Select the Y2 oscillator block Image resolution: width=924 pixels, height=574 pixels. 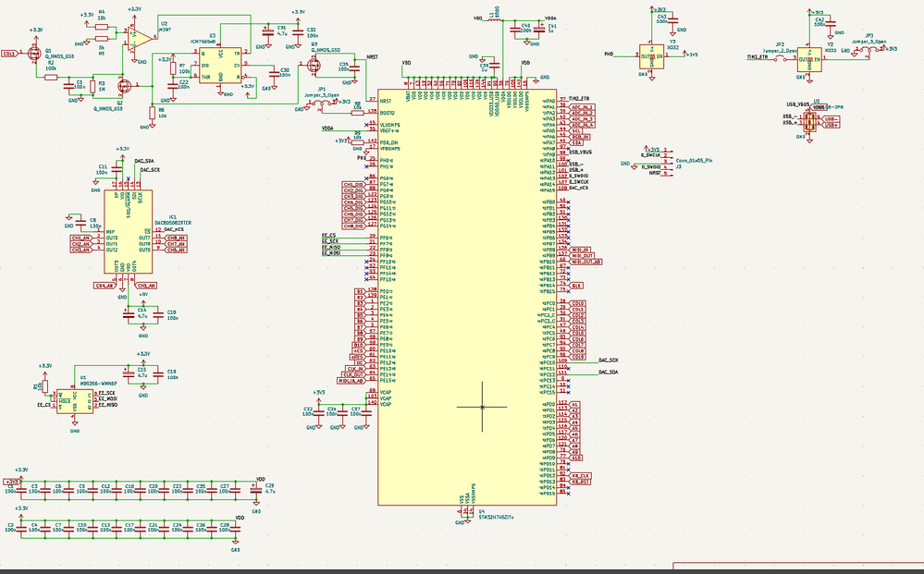point(809,59)
